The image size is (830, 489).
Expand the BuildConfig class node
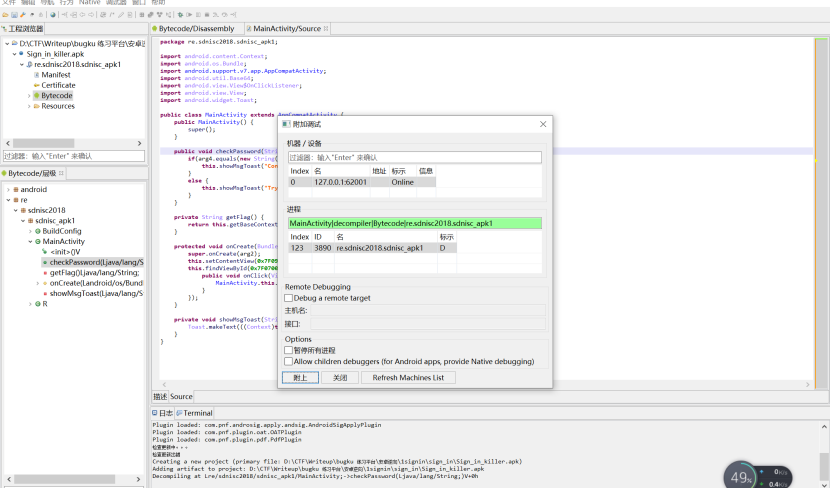pos(30,231)
